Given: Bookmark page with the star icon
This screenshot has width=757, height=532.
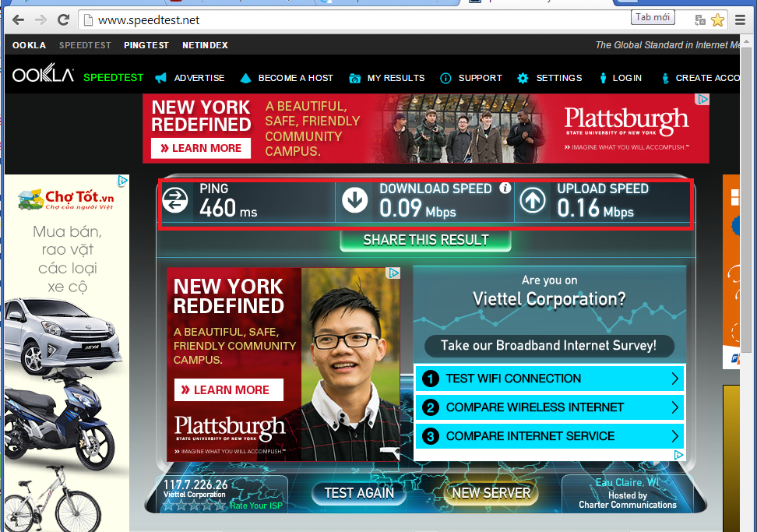Looking at the screenshot, I should [x=717, y=19].
